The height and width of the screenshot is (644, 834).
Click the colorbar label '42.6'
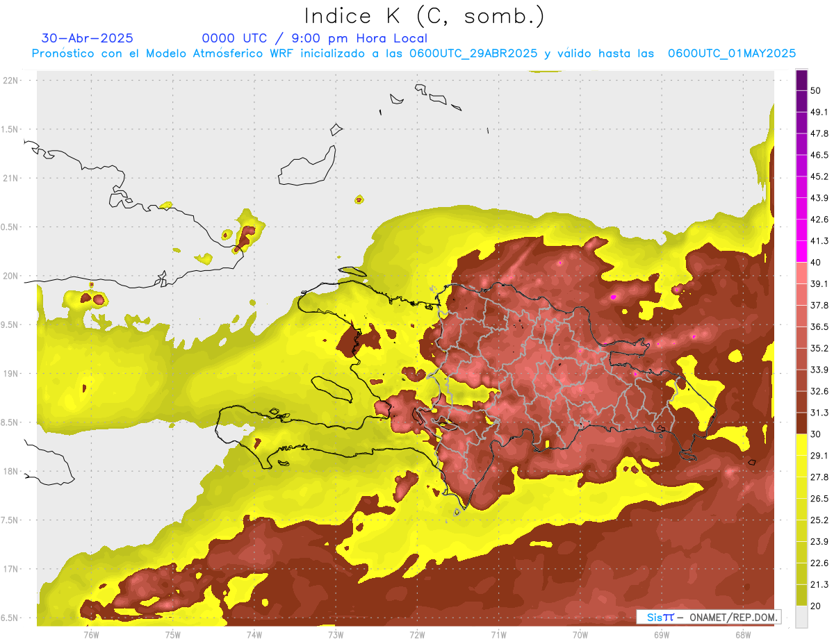[x=819, y=220]
